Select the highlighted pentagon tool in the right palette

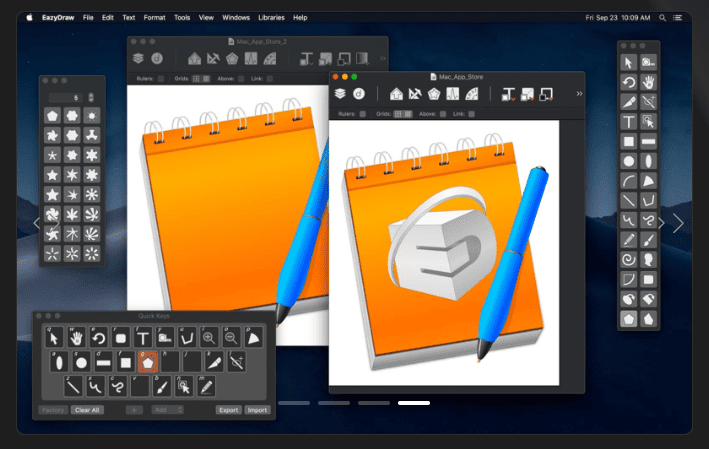[x=629, y=319]
